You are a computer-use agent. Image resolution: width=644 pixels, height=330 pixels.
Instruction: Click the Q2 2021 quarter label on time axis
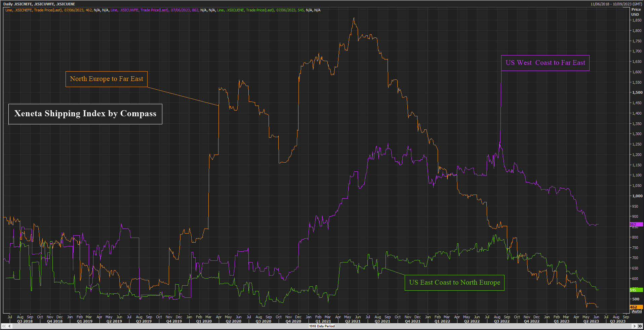353,321
